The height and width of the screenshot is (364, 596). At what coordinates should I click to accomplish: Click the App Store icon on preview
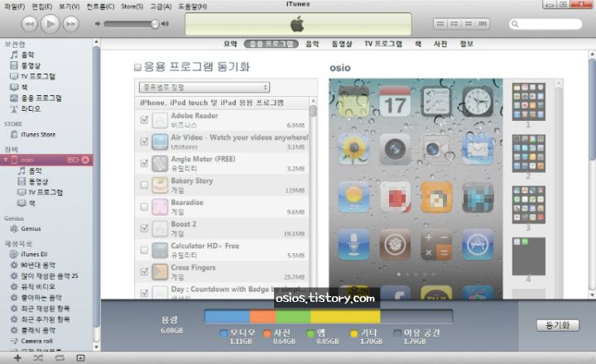(x=478, y=245)
